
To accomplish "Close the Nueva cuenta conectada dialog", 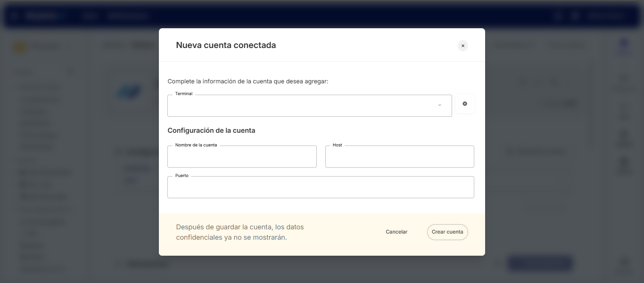I will 462,46.
